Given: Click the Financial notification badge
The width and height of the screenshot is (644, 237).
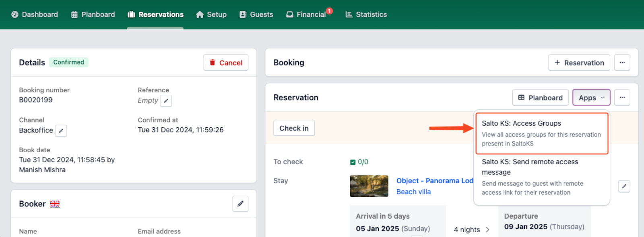Looking at the screenshot, I should pos(329,11).
